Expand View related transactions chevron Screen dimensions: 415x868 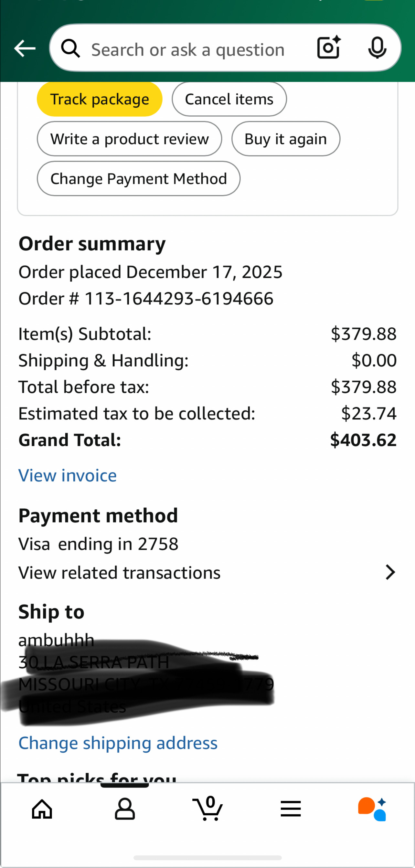click(390, 573)
